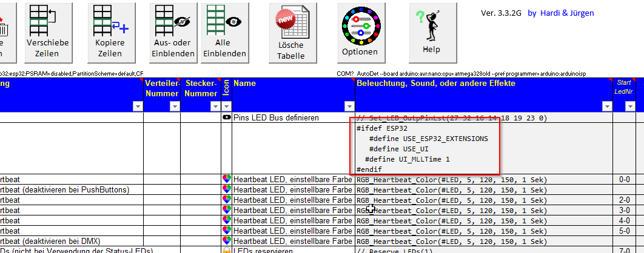Click the 'by Hardi & Jürgen' link
This screenshot has width=644, height=253.
[x=560, y=13]
